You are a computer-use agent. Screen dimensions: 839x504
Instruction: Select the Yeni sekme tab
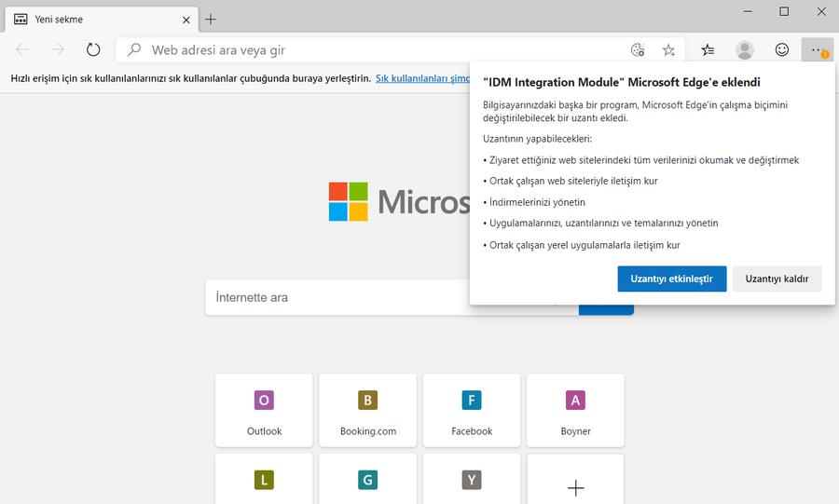pyautogui.click(x=102, y=20)
